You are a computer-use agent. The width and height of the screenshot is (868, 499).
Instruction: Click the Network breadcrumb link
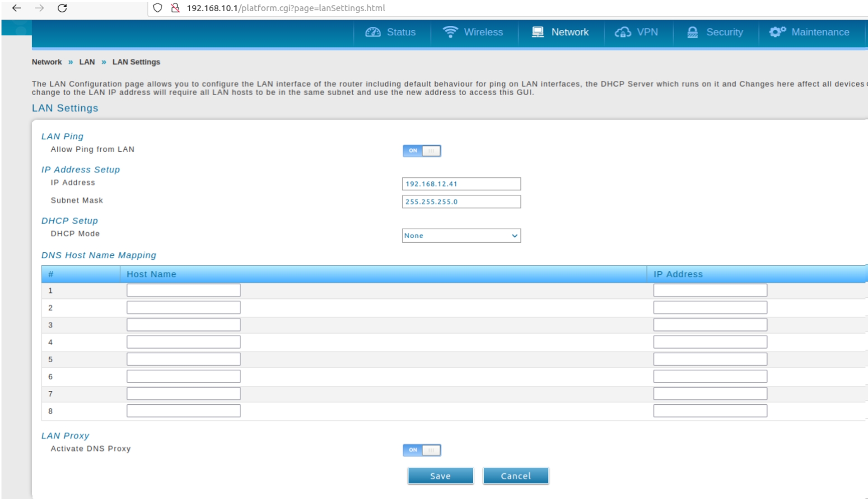(47, 62)
